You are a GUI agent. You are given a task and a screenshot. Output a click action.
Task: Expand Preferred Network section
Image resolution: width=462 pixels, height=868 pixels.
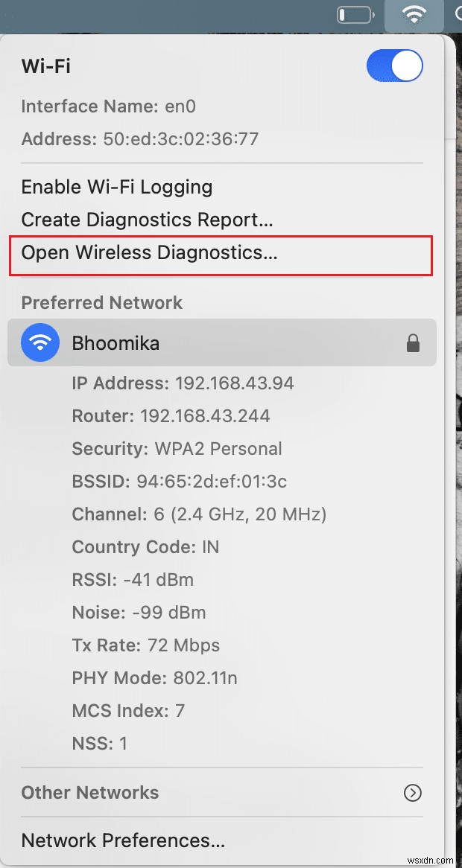[101, 302]
